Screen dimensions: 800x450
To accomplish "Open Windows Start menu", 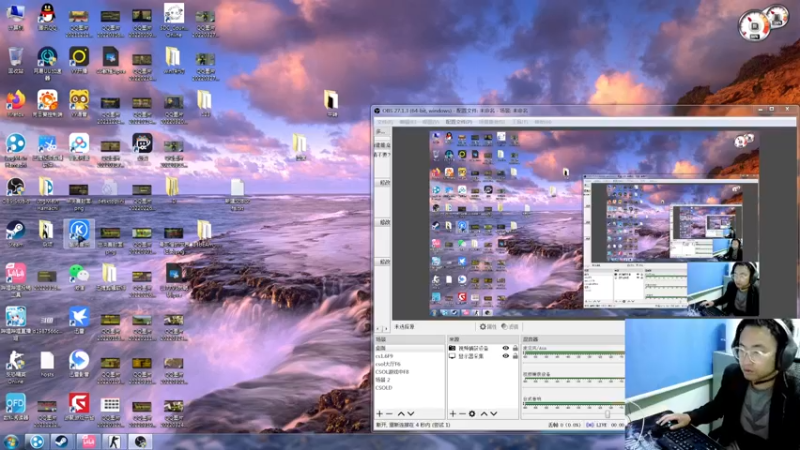I will pos(11,441).
